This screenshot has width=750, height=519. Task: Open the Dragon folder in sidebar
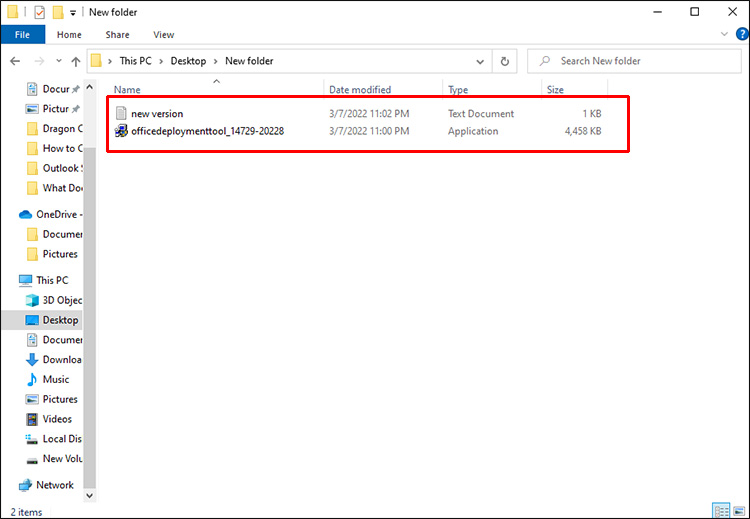tap(54, 129)
